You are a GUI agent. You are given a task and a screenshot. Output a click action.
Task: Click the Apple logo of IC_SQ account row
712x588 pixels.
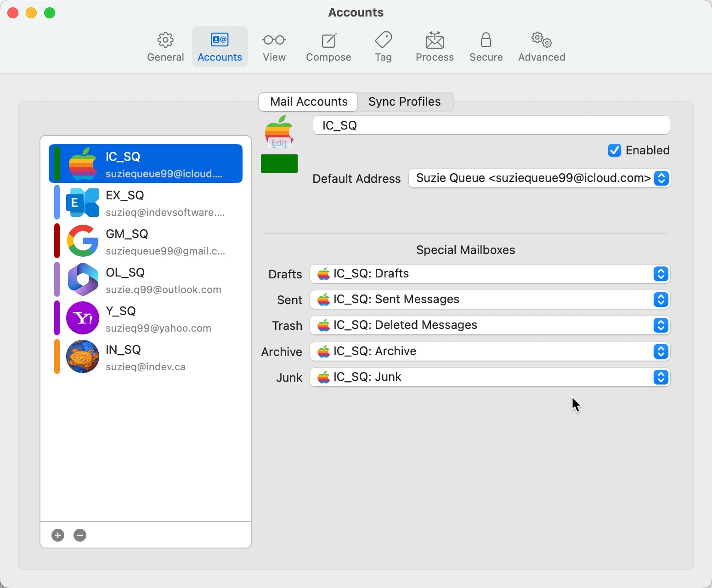pos(83,164)
